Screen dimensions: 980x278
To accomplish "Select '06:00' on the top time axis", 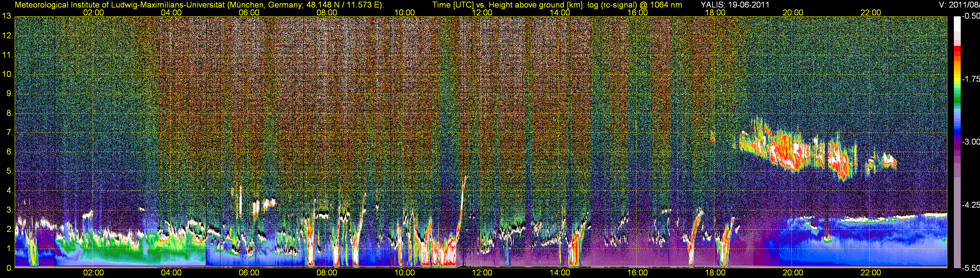I will point(249,12).
